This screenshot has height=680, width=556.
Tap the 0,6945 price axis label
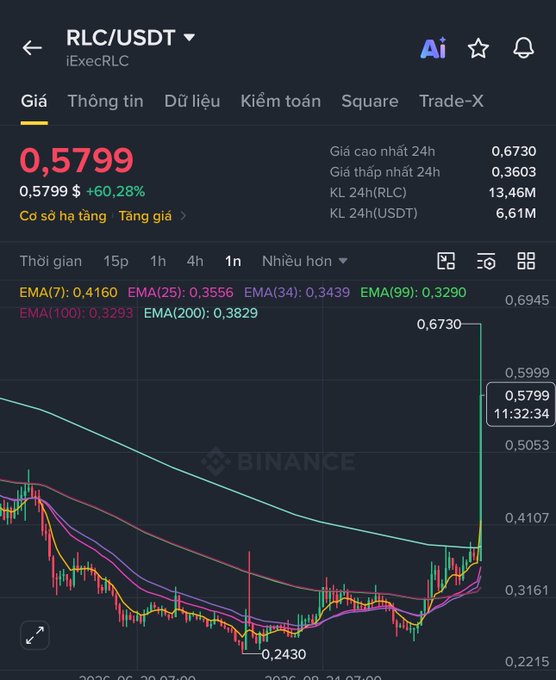pos(527,300)
